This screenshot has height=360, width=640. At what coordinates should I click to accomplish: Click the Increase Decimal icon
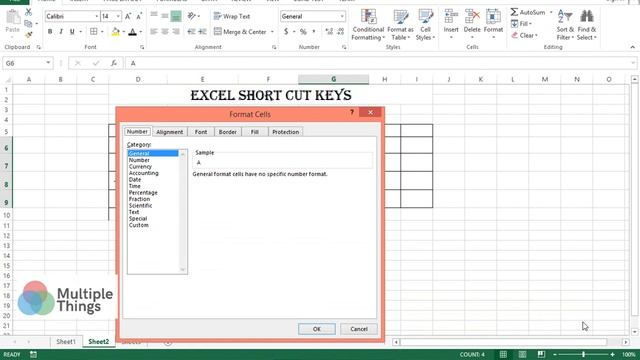[329, 31]
